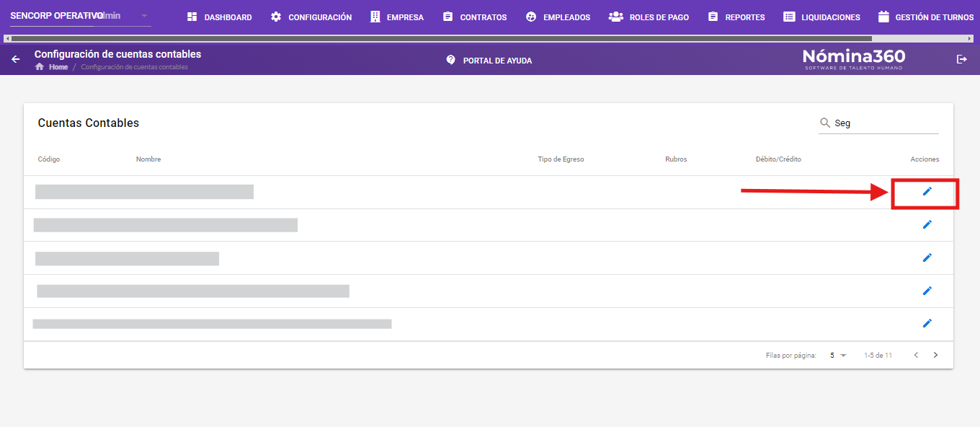
Task: Click the Home breadcrumb link
Action: click(x=58, y=67)
